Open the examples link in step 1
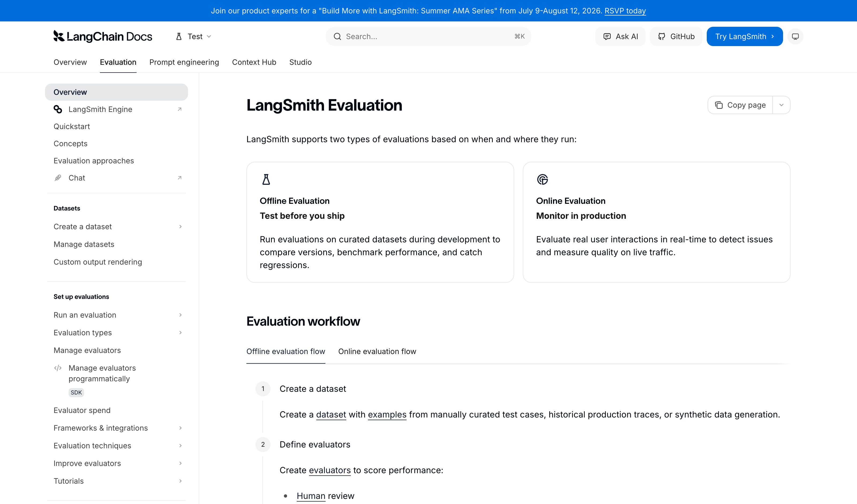Image resolution: width=857 pixels, height=504 pixels. tap(387, 415)
